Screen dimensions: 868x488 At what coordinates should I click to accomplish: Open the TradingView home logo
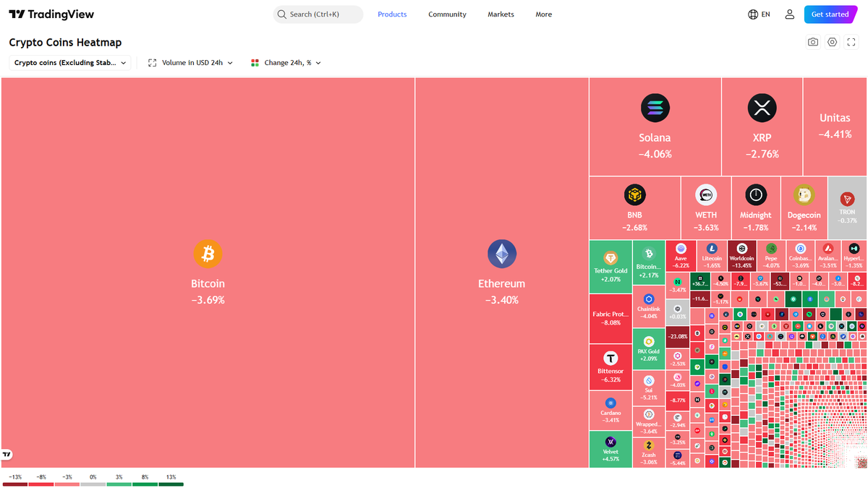tap(51, 14)
